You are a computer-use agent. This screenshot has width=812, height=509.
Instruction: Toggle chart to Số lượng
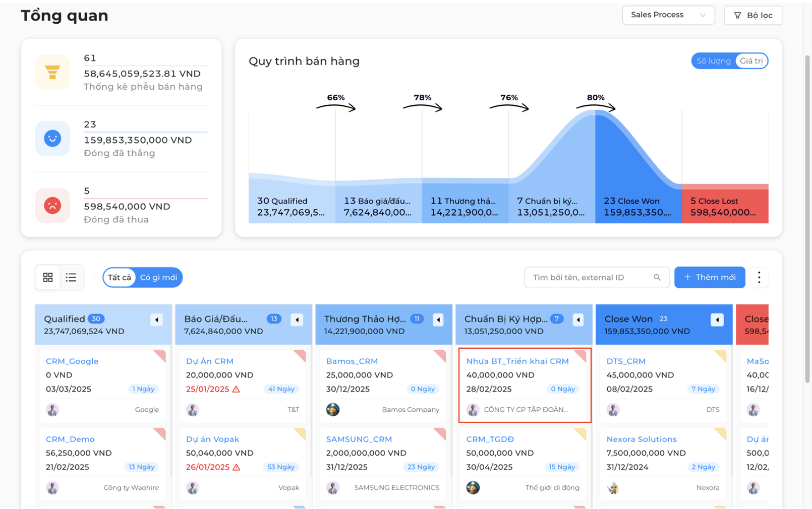pyautogui.click(x=714, y=61)
